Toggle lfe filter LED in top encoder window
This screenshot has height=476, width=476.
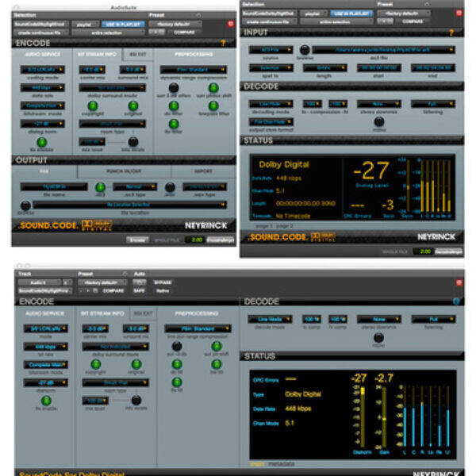[x=174, y=124]
